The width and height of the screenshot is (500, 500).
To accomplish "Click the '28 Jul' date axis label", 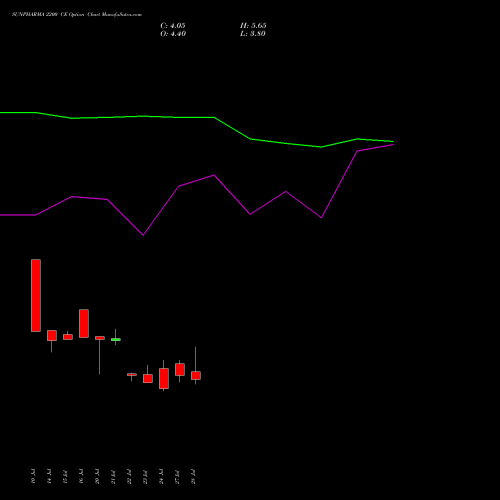I will [193, 477].
